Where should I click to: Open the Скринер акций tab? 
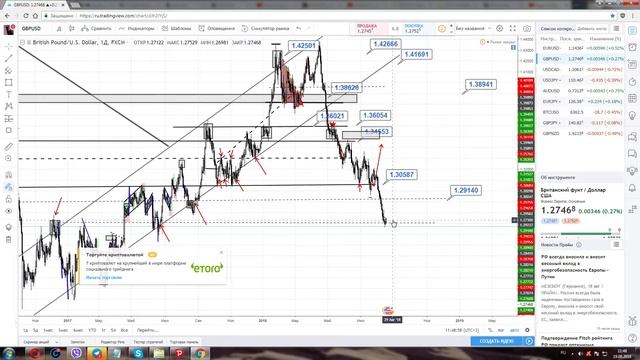coord(36,342)
